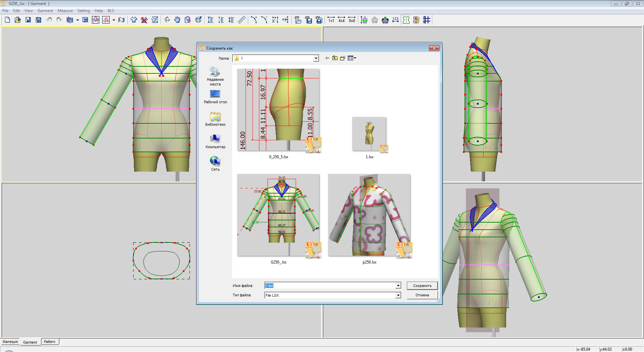
Task: Expand the Имя файла filename dropdown
Action: (x=398, y=286)
